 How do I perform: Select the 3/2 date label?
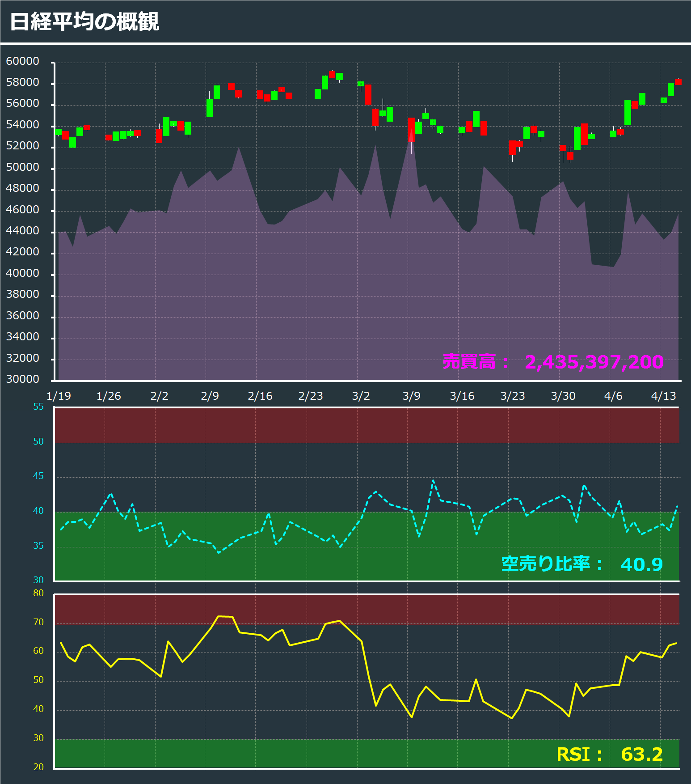pyautogui.click(x=361, y=396)
